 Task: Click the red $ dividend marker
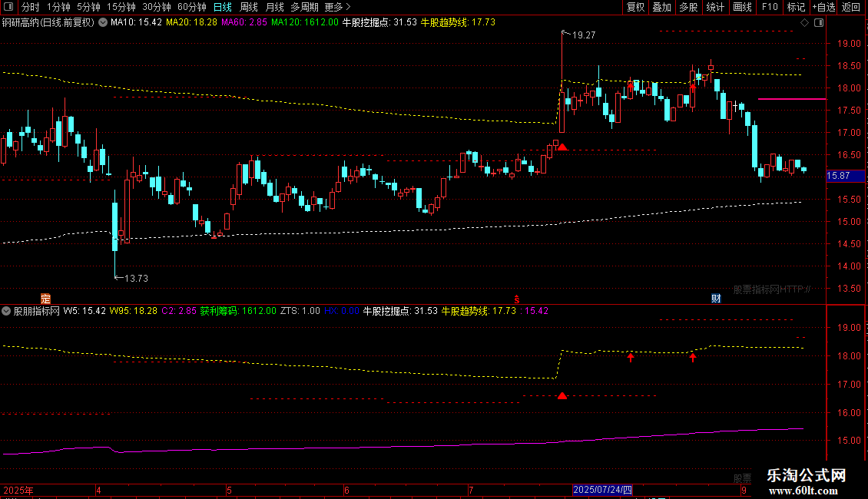(x=516, y=299)
